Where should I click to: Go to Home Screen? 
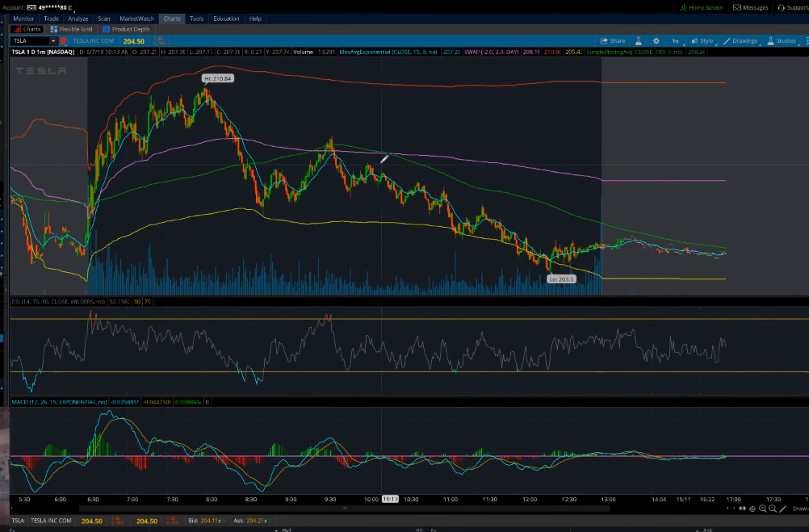(x=701, y=7)
